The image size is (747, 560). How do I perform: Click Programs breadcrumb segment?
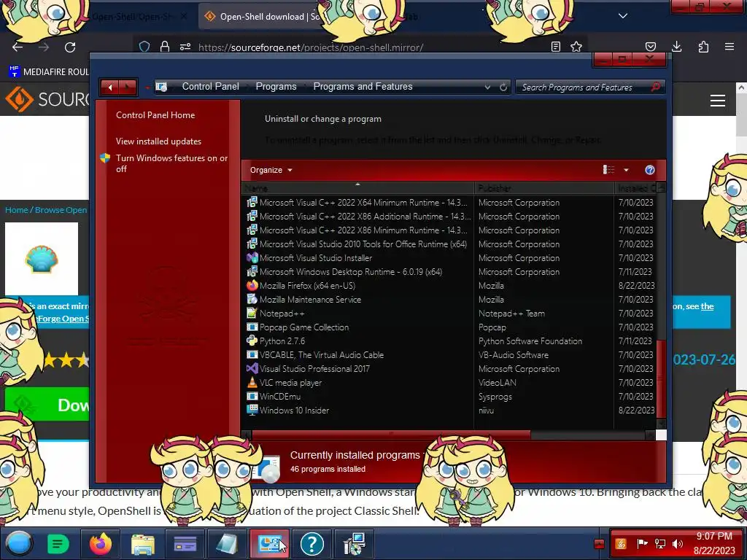tap(276, 86)
